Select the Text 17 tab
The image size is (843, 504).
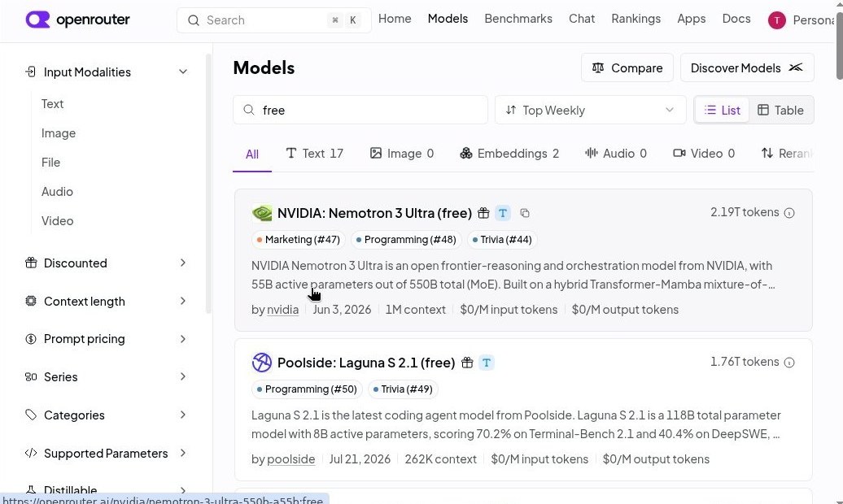point(314,154)
